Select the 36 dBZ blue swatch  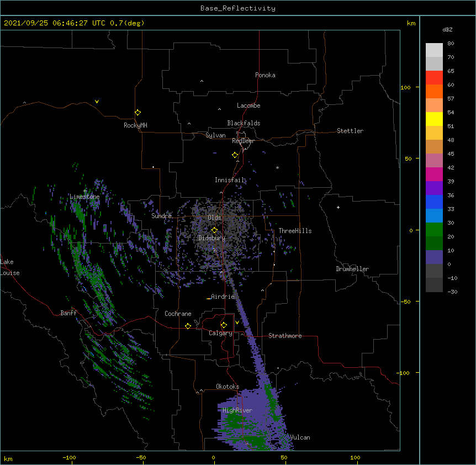tap(434, 202)
